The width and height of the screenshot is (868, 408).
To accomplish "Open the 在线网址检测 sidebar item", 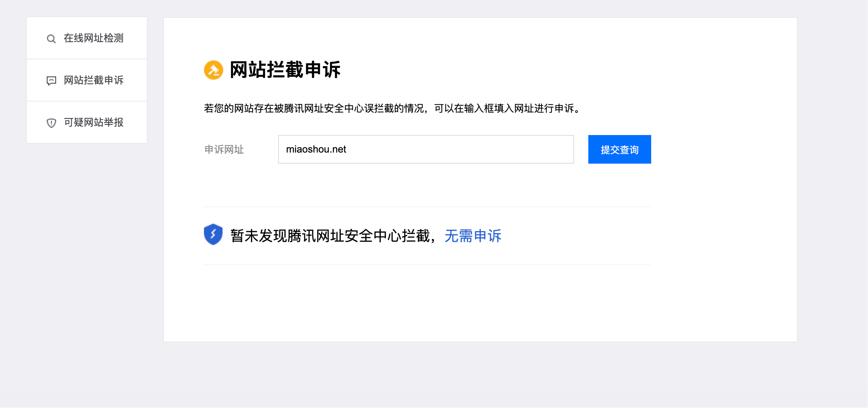I will click(93, 38).
